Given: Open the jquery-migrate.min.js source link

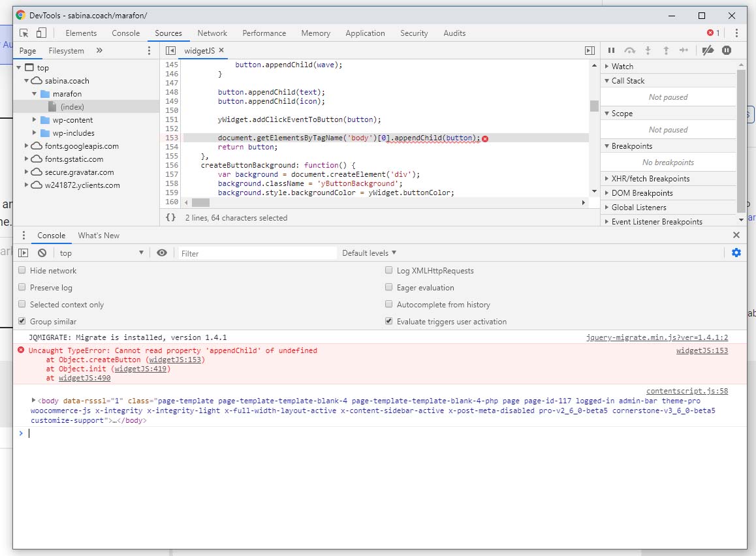Looking at the screenshot, I should click(x=657, y=337).
